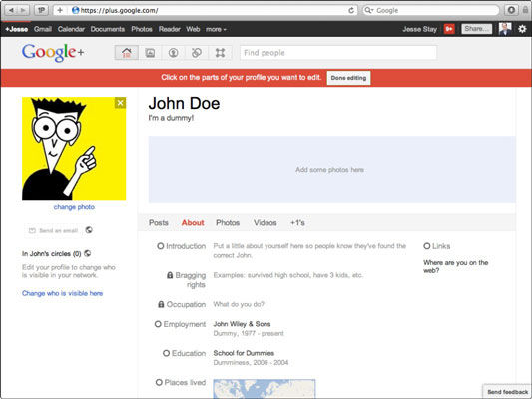
Task: Click browser back arrow button
Action: 11,10
